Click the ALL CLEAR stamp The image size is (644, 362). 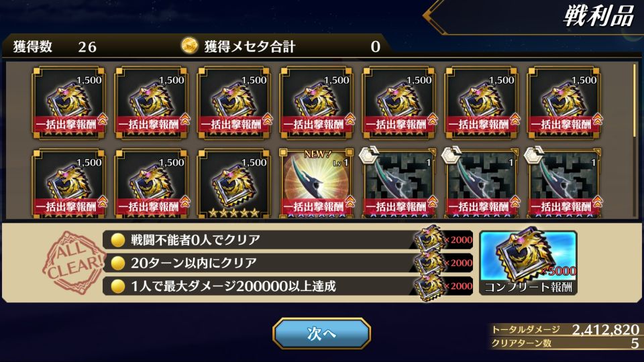(74, 262)
